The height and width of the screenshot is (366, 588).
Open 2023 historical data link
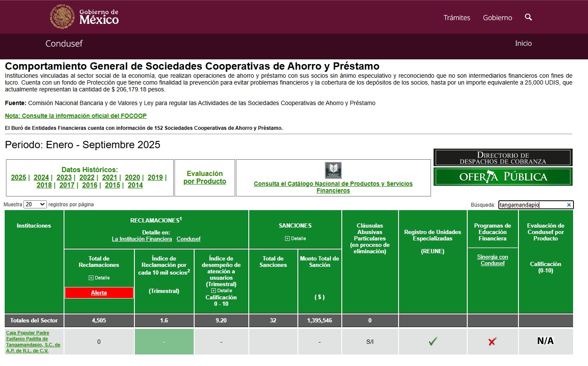(x=64, y=178)
